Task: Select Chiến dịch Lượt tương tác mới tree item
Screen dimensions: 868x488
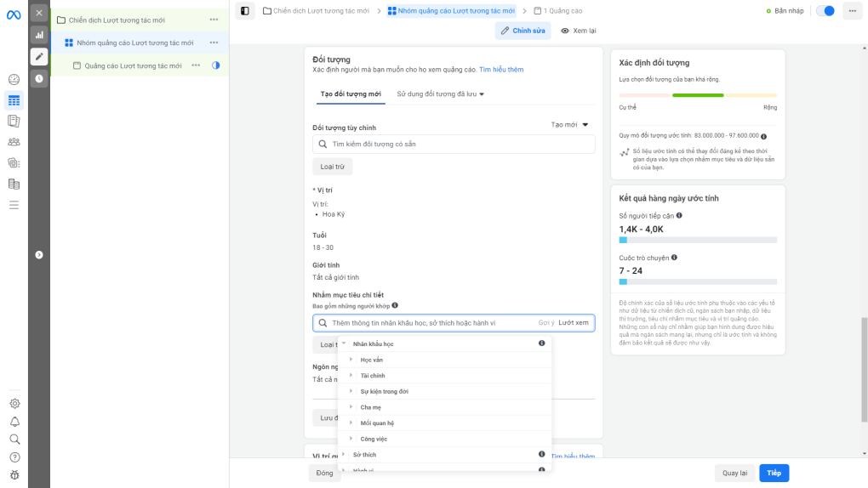Action: [117, 20]
